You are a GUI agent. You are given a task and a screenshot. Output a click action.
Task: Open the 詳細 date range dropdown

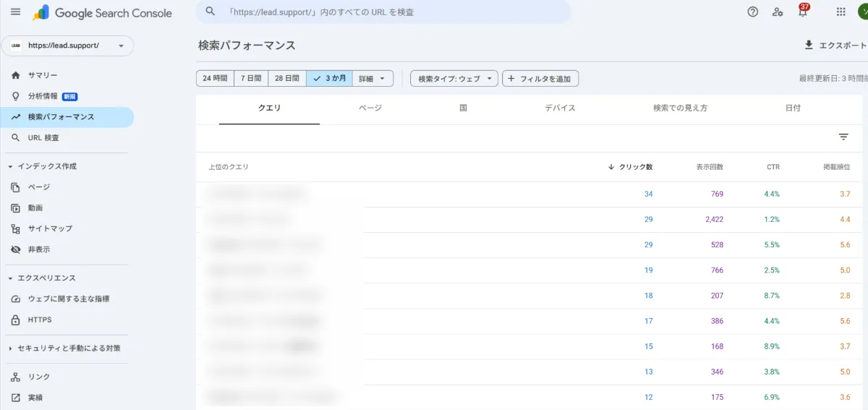(373, 78)
